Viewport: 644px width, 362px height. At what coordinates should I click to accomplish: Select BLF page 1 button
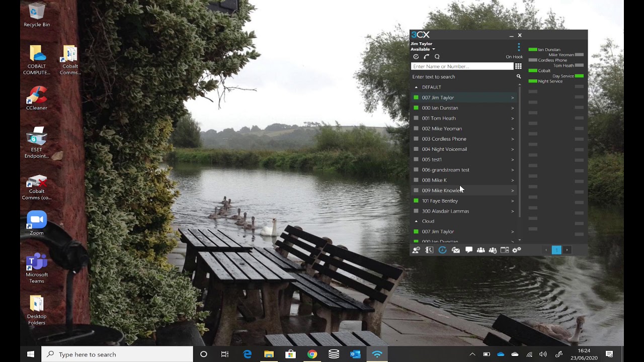[x=556, y=250]
